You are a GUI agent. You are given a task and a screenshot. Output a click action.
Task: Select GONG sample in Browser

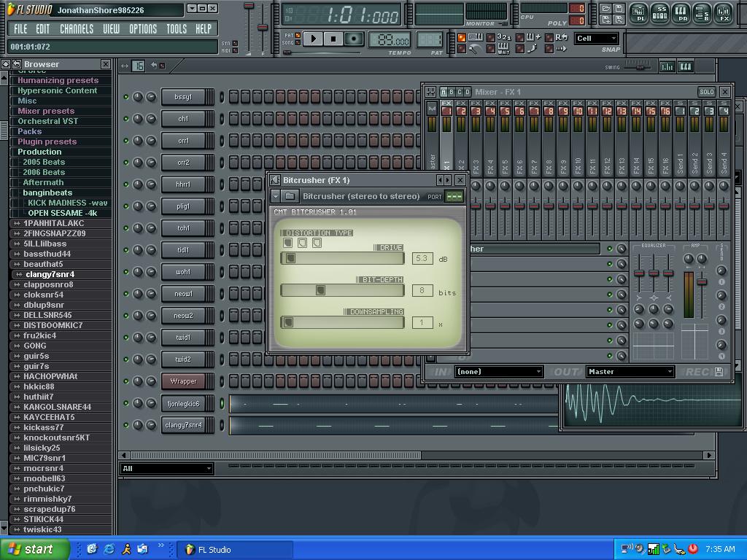coord(35,346)
